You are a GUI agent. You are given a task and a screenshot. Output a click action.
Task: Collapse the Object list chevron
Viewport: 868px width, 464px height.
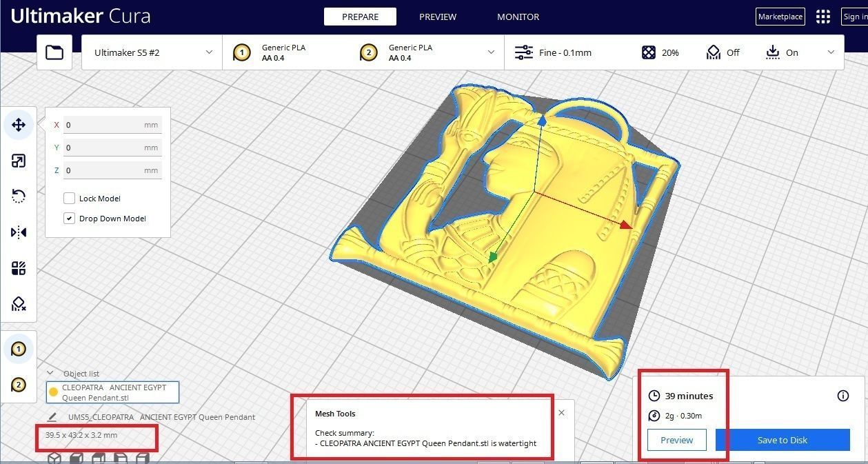[x=50, y=374]
